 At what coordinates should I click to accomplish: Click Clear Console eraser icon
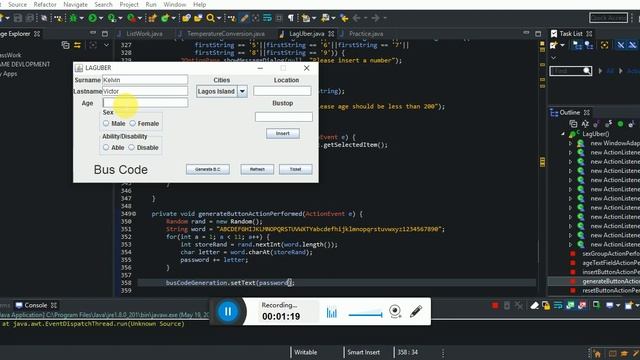tap(534, 305)
